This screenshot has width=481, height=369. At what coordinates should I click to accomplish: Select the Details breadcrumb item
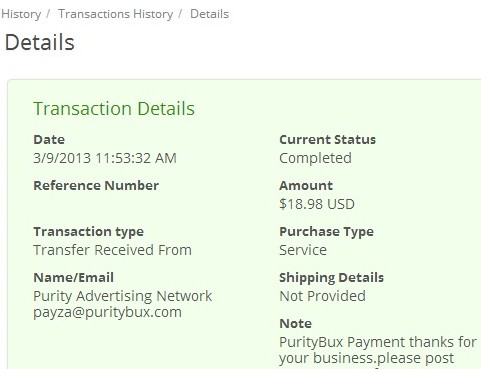[x=209, y=14]
